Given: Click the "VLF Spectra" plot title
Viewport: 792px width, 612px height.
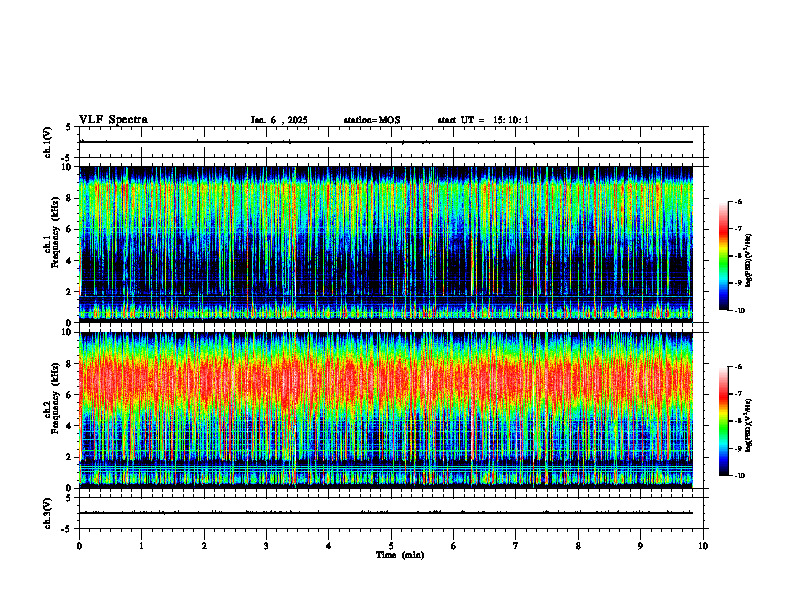Looking at the screenshot, I should click(113, 120).
